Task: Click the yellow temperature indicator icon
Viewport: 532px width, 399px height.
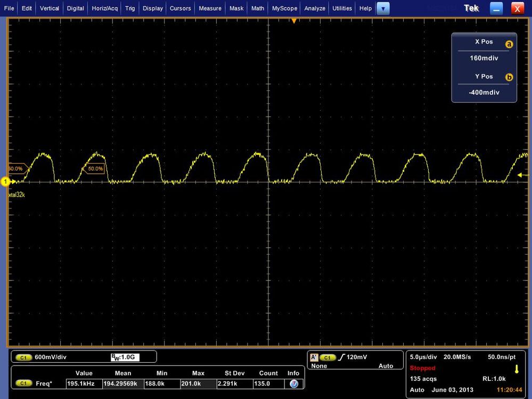Action: (517, 369)
